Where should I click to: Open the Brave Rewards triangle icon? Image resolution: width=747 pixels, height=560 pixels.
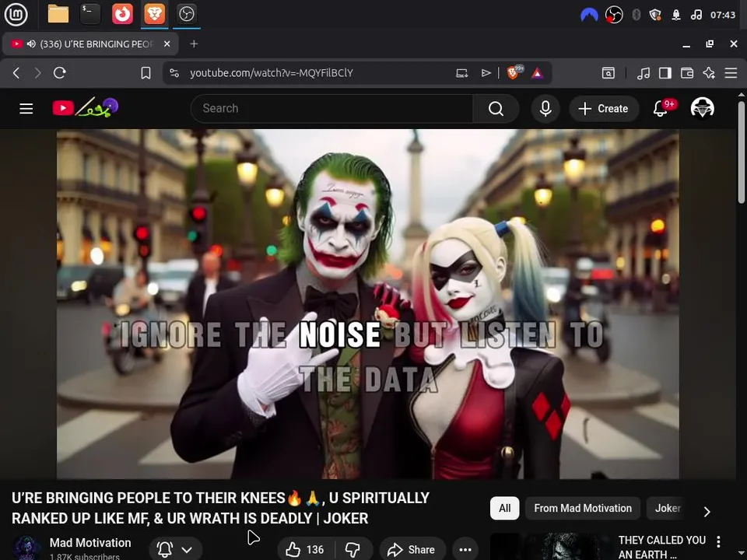click(x=538, y=73)
